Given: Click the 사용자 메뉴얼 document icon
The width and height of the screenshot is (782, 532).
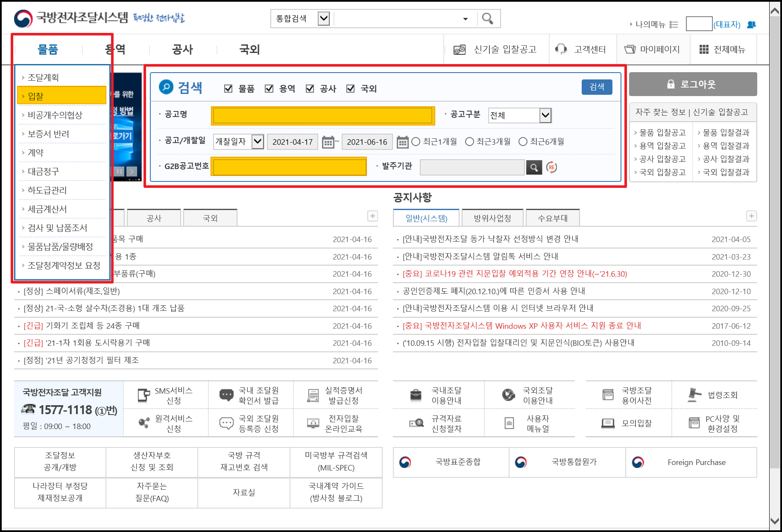Looking at the screenshot, I should (509, 423).
